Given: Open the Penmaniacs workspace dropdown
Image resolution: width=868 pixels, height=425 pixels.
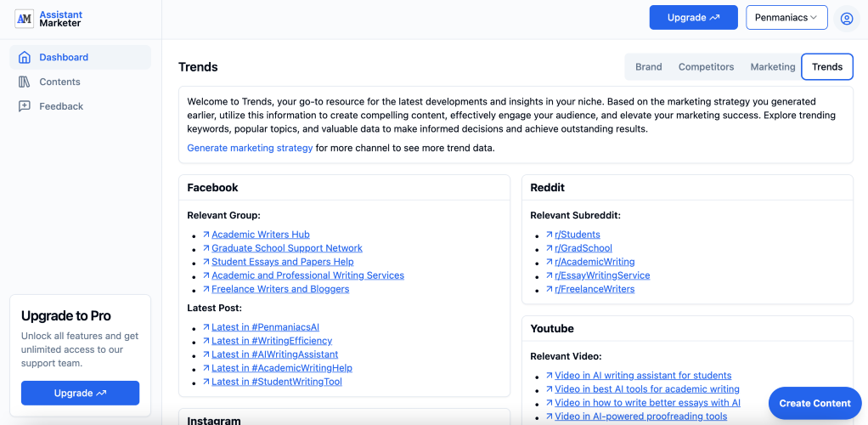Looking at the screenshot, I should point(786,18).
